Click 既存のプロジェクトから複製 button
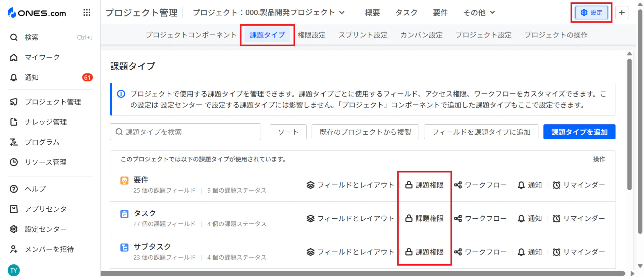This screenshot has width=644, height=277. [365, 132]
